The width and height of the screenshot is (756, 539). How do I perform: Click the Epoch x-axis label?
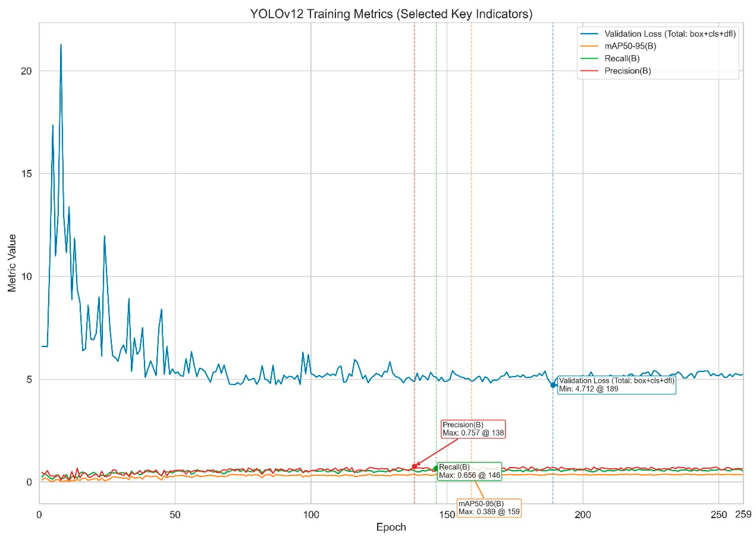click(x=391, y=527)
